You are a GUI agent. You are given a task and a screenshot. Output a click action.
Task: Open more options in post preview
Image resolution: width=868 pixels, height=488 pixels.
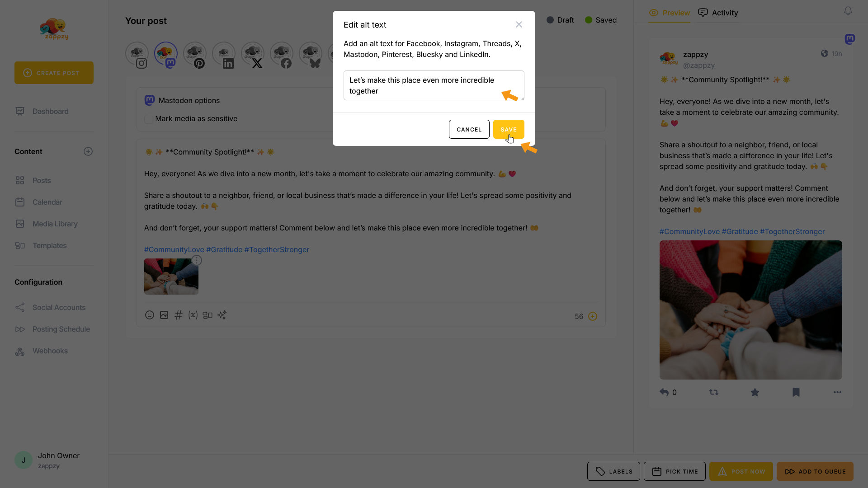pos(837,393)
